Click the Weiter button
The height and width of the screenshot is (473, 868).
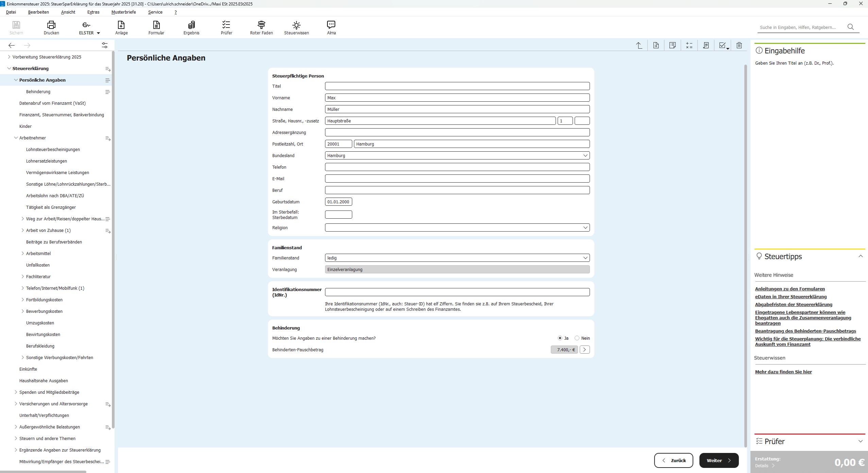point(718,460)
